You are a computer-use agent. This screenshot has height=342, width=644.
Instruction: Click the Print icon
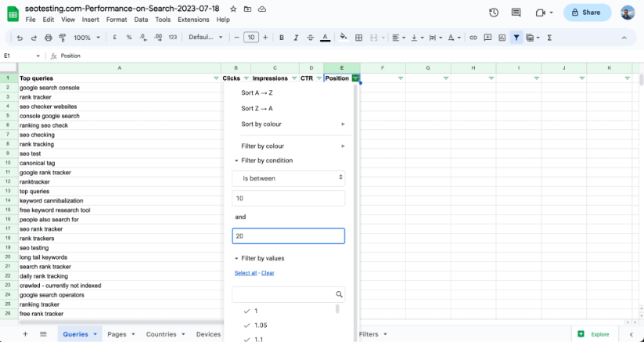pos(49,38)
